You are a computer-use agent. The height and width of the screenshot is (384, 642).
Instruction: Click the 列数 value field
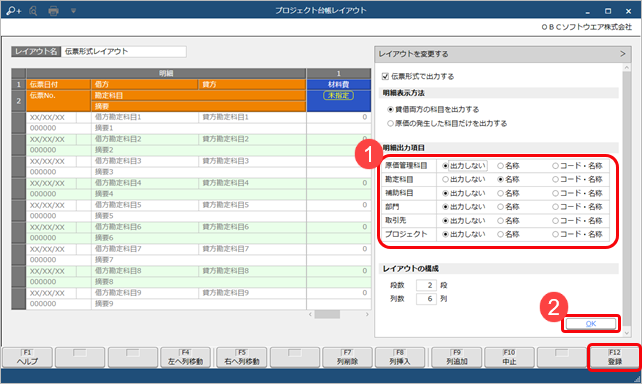426,299
